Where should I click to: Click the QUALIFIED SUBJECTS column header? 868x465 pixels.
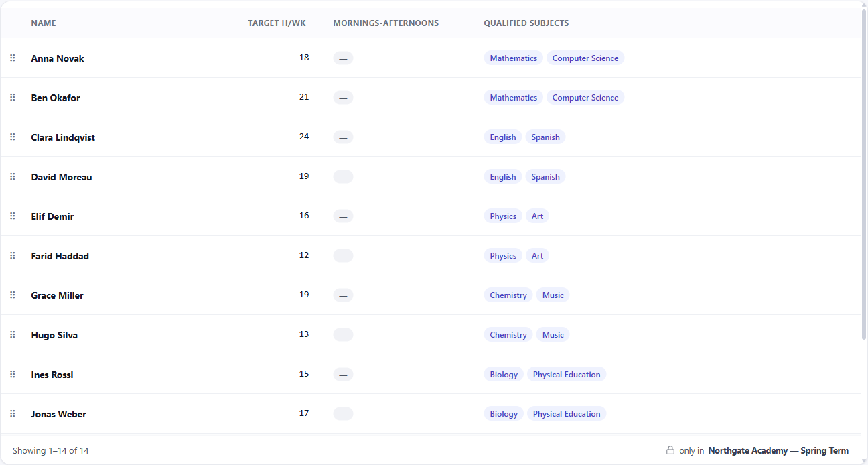(526, 23)
